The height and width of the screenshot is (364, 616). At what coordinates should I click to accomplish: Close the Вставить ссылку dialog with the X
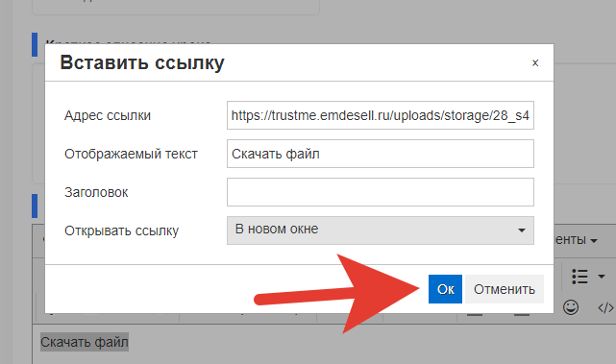point(535,62)
